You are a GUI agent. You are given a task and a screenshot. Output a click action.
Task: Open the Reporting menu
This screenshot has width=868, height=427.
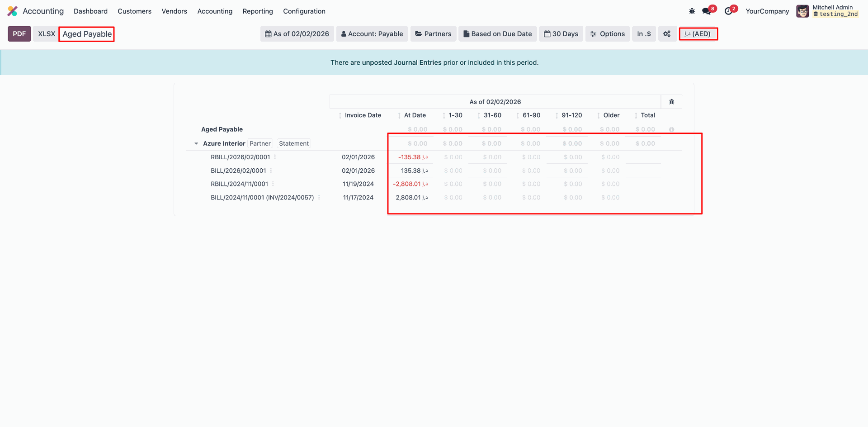pos(258,11)
